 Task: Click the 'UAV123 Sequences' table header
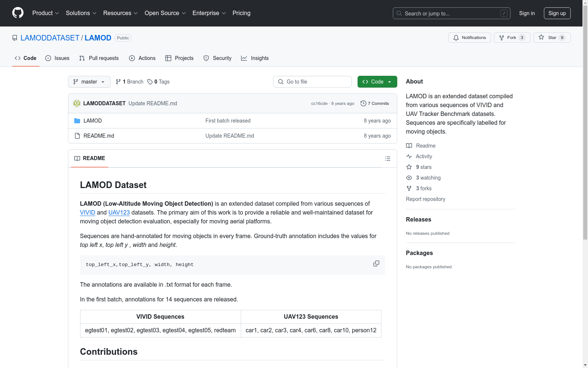(x=311, y=317)
